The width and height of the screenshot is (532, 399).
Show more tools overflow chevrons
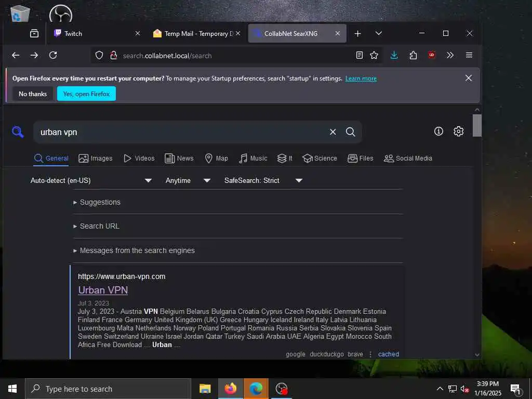pyautogui.click(x=450, y=55)
